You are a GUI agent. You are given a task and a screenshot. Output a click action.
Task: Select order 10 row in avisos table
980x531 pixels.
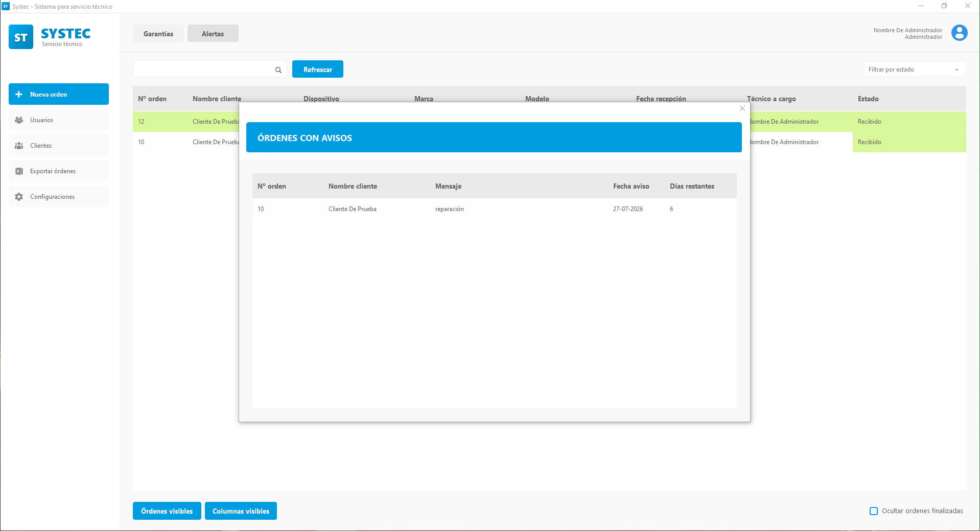(495, 209)
